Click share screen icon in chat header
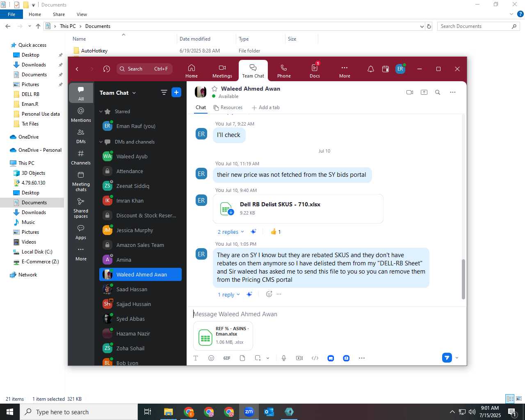525x420 pixels. coord(424,92)
